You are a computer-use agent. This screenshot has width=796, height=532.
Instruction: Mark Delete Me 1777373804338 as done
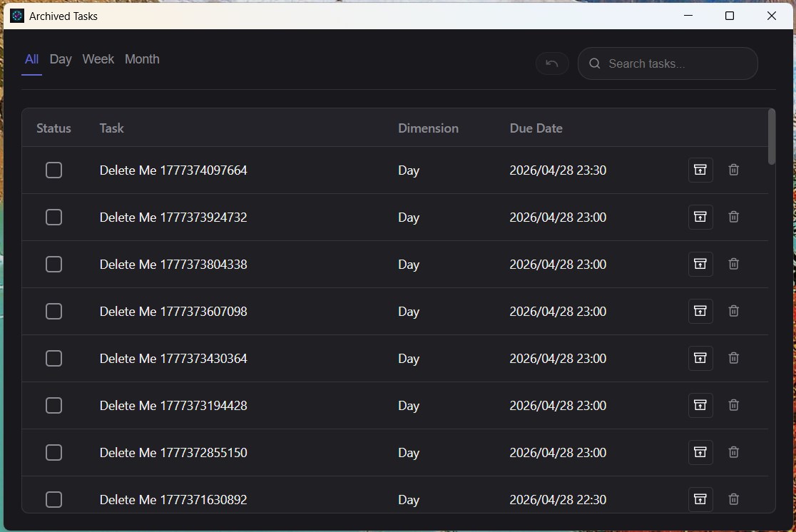click(53, 264)
